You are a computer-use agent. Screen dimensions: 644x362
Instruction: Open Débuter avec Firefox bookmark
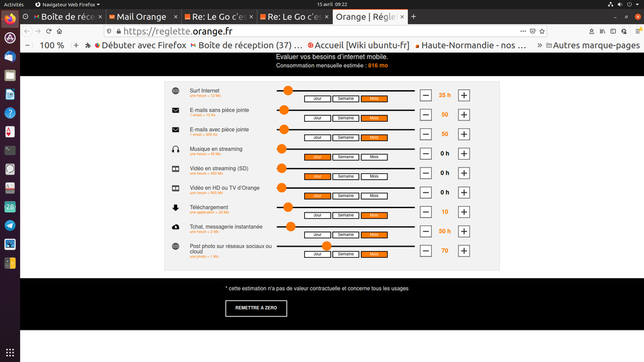pos(140,45)
